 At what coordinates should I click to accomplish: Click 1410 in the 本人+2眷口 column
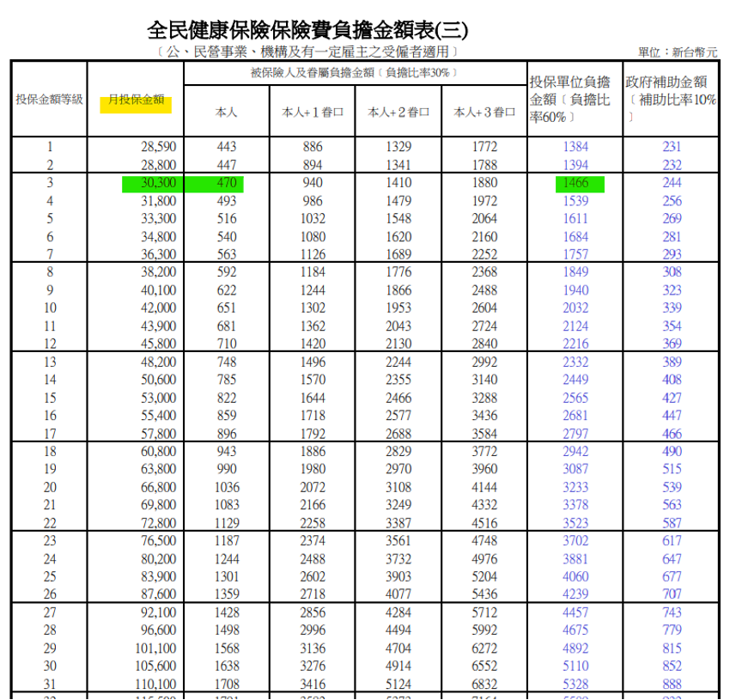click(x=398, y=183)
